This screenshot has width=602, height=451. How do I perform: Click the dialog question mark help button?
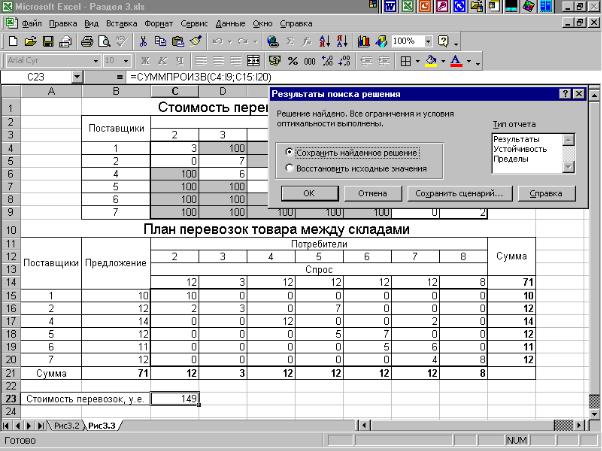565,94
